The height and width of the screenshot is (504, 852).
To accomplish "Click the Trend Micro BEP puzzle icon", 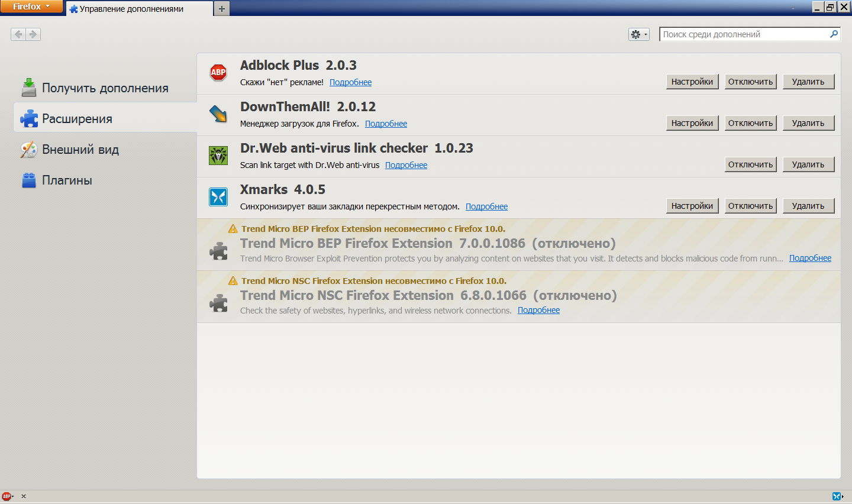I will coord(218,251).
